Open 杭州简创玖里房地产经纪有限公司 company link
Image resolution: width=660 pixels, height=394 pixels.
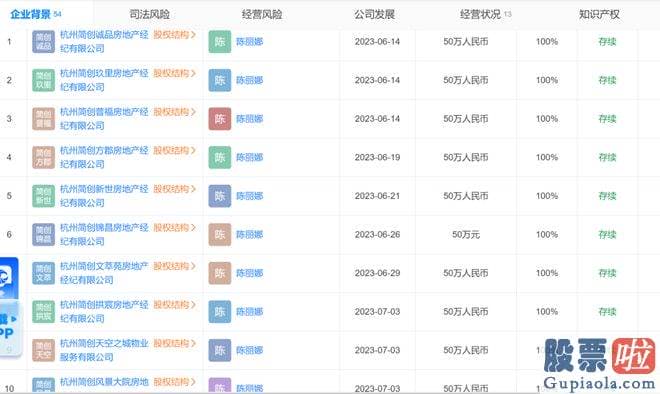104,80
